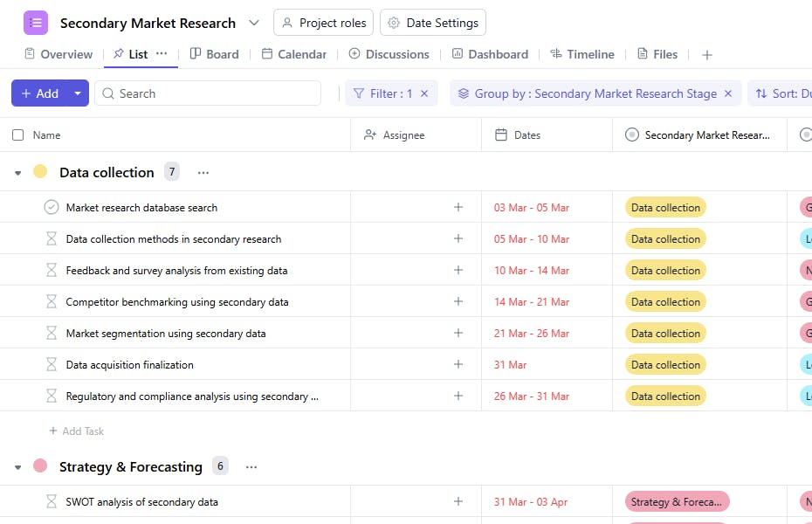Open List tab options ellipsis
Screen dimensions: 812x524
click(162, 54)
